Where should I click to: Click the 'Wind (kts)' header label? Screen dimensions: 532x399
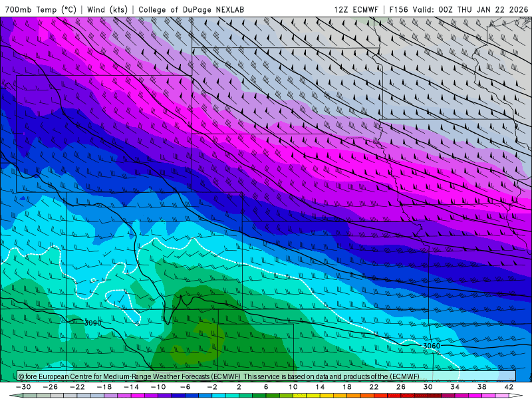coord(107,9)
